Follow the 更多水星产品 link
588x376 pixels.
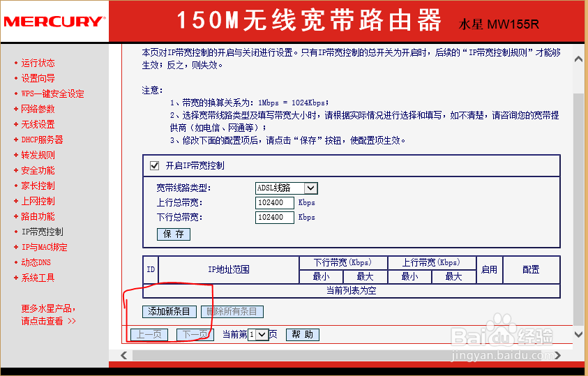pyautogui.click(x=48, y=315)
